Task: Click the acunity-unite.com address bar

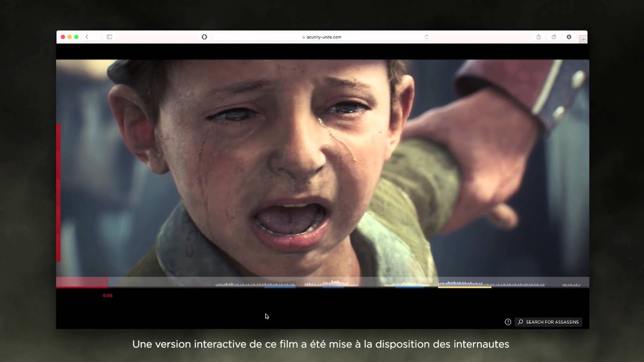Action: [x=322, y=37]
